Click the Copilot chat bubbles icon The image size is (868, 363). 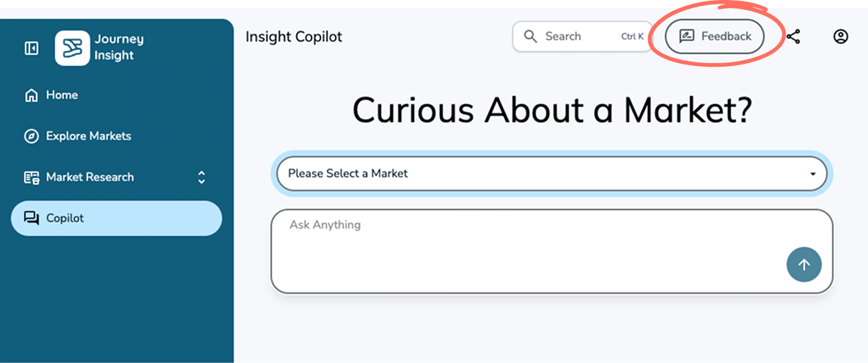[x=31, y=219]
